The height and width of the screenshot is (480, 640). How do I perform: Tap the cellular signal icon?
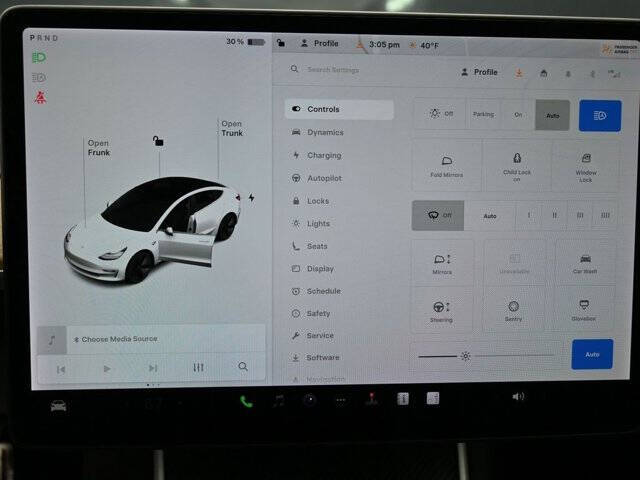(614, 74)
